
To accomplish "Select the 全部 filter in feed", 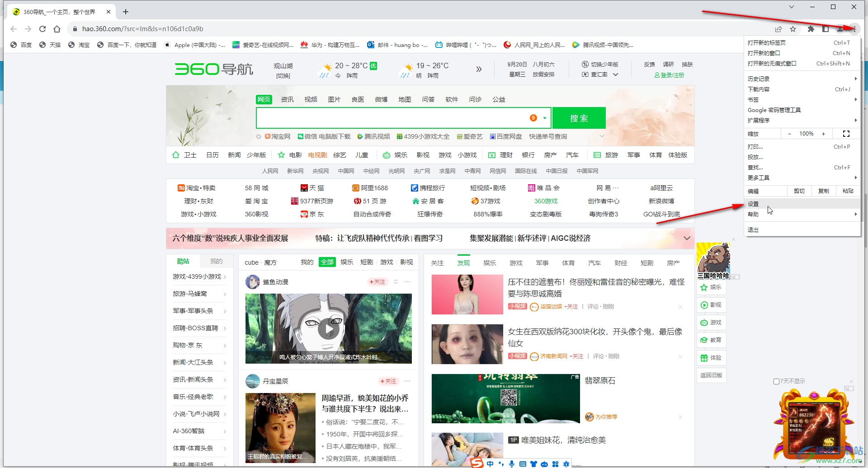I will coord(327,262).
